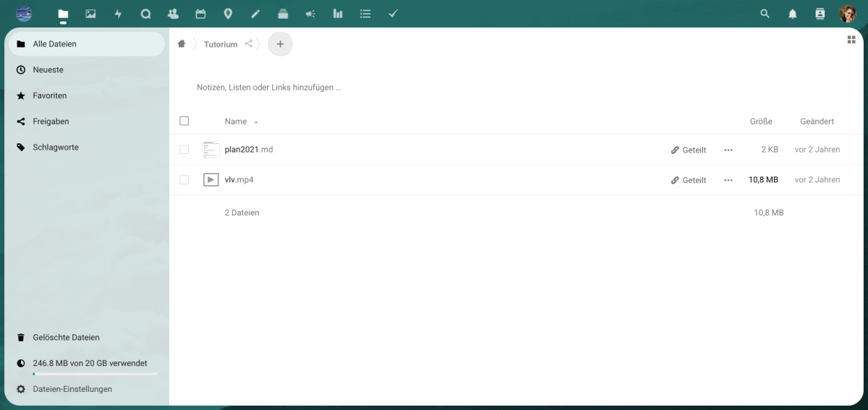Click the total 10,8 MB summary
The width and height of the screenshot is (868, 410).
(x=769, y=213)
